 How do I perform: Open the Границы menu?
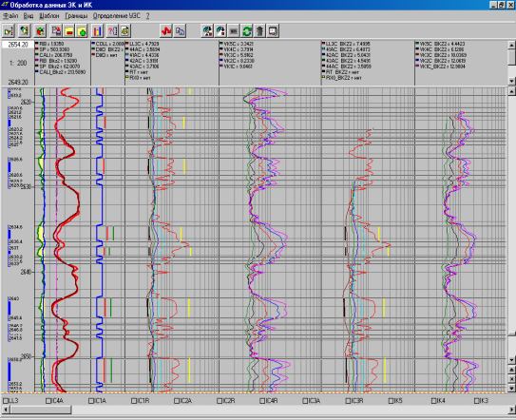pyautogui.click(x=76, y=16)
